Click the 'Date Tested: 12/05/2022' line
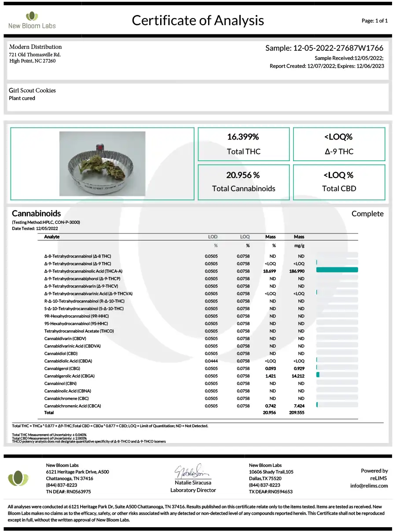 [35, 228]
